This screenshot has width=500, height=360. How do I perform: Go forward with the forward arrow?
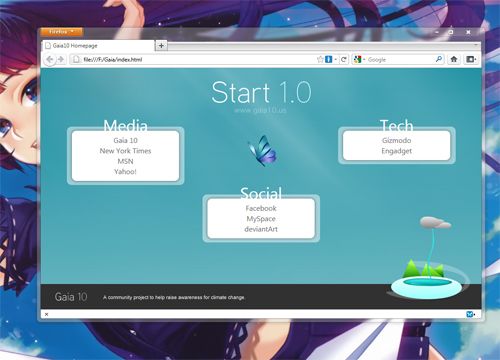tap(61, 59)
